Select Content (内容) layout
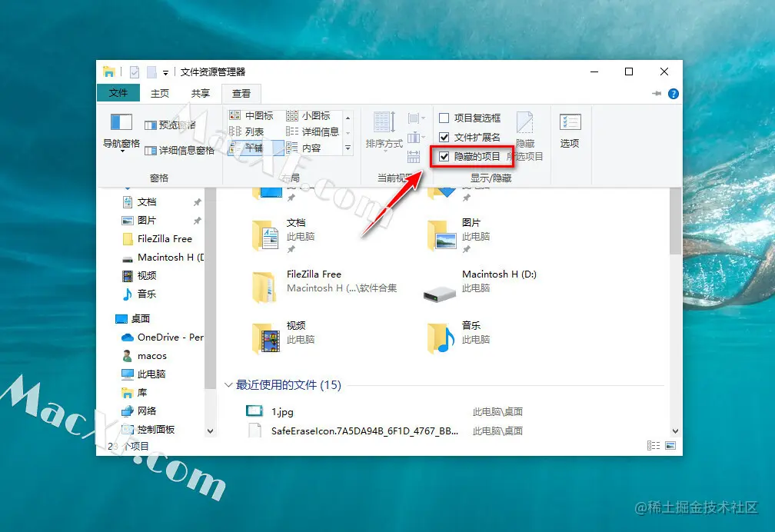 [x=304, y=148]
